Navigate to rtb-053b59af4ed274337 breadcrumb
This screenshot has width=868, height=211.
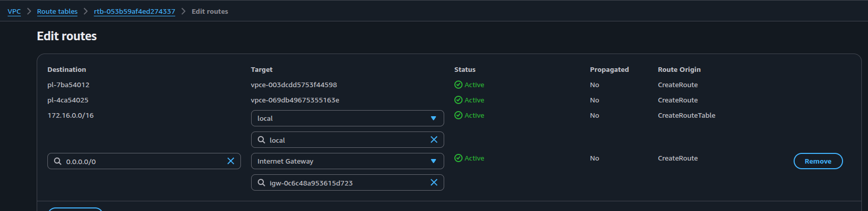(134, 11)
